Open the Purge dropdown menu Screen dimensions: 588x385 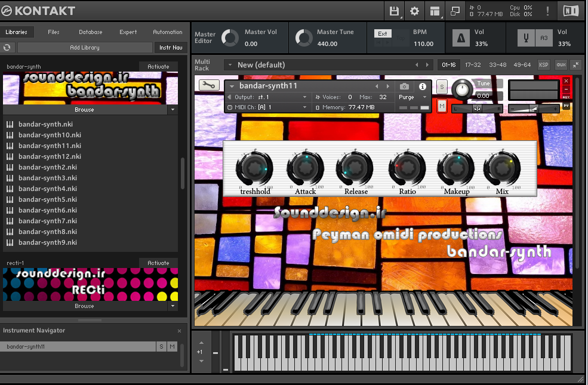(x=413, y=97)
